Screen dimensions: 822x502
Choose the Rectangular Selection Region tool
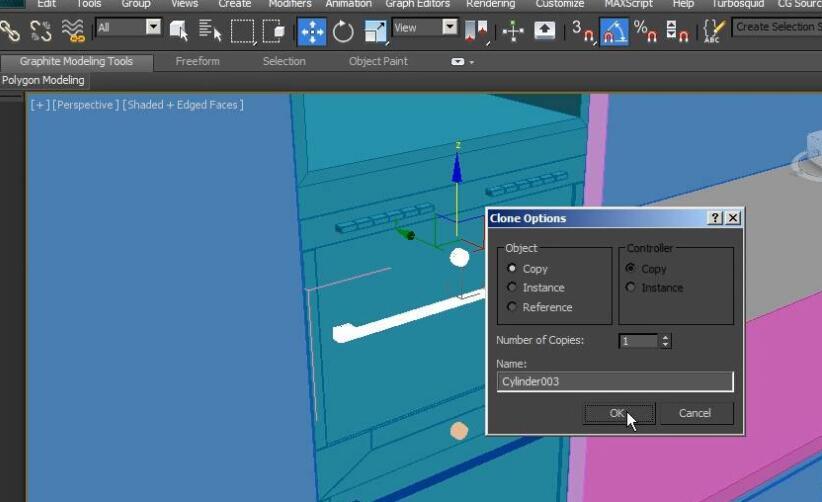tap(242, 31)
